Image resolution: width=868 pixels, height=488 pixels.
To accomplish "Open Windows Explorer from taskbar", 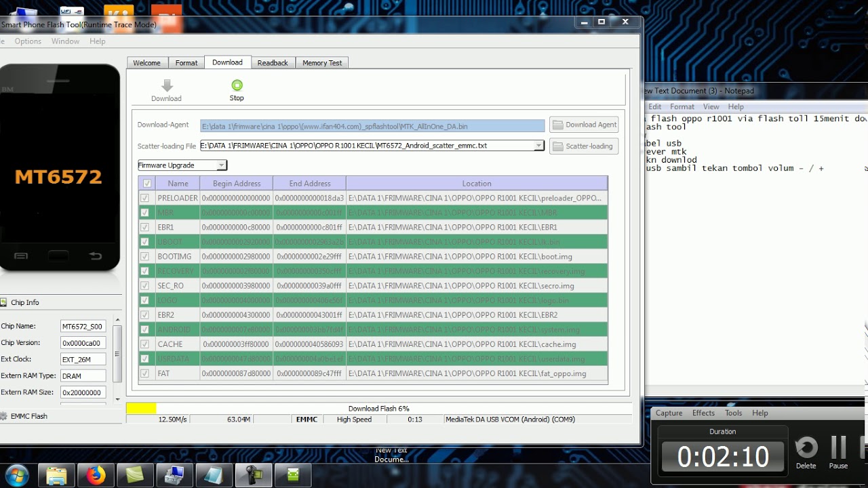I will [x=56, y=475].
